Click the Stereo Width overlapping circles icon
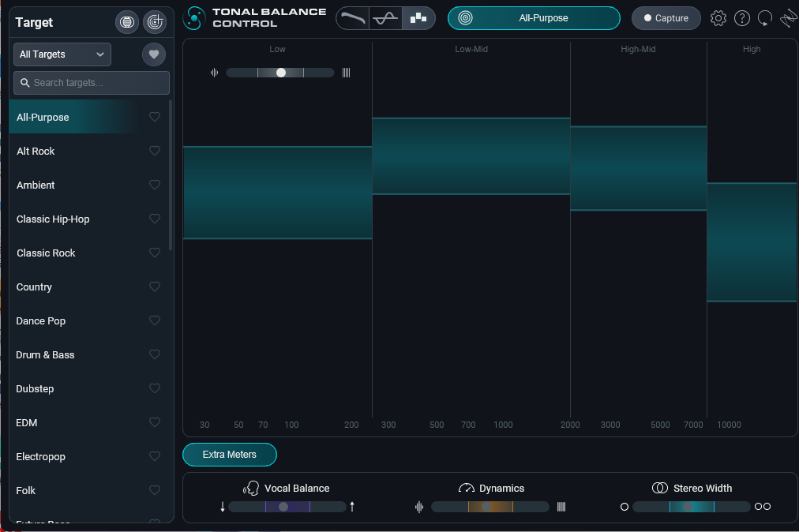Image resolution: width=799 pixels, height=532 pixels. [660, 488]
